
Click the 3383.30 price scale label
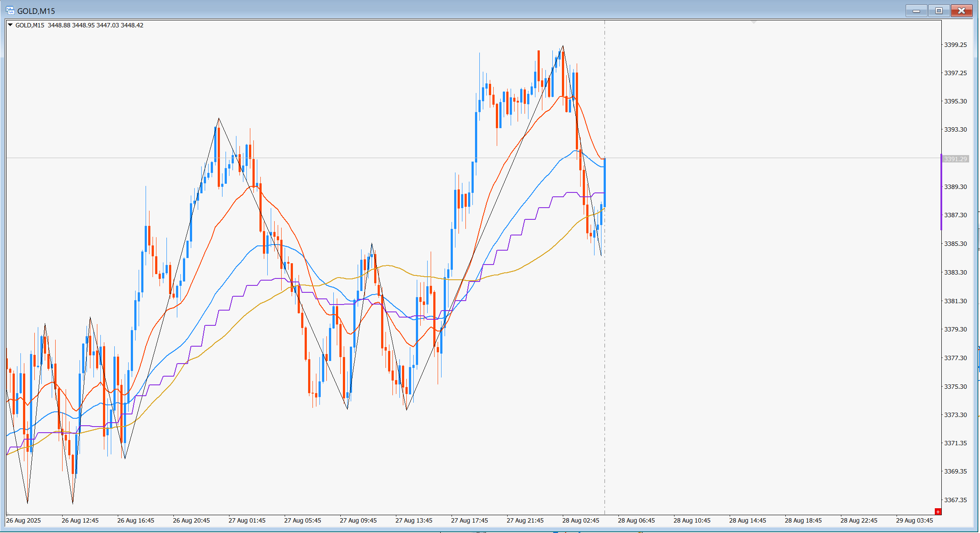point(955,272)
